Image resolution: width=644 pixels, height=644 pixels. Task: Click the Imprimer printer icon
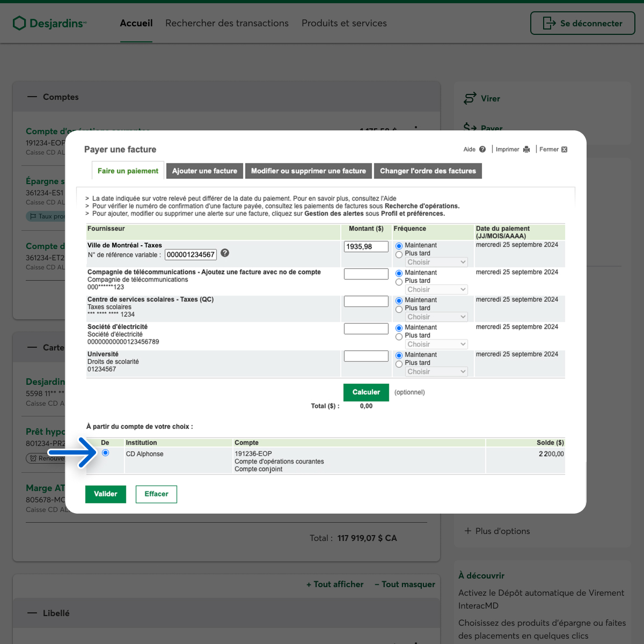pyautogui.click(x=526, y=150)
